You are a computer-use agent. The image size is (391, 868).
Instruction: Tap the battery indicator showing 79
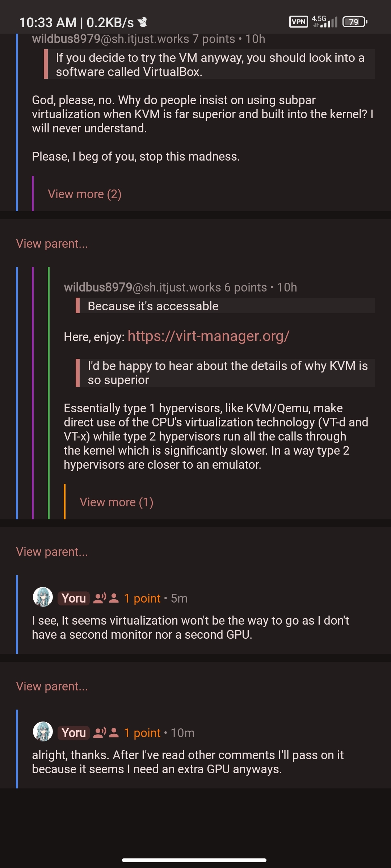click(354, 22)
